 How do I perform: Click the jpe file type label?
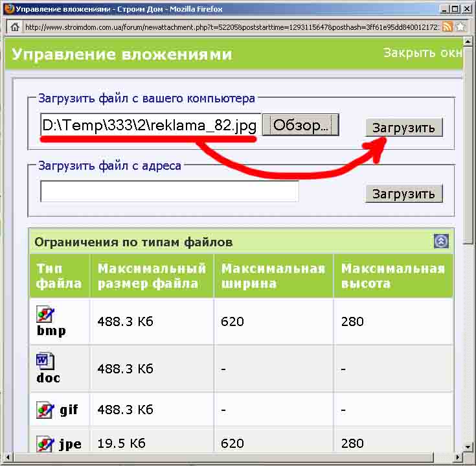(x=70, y=445)
